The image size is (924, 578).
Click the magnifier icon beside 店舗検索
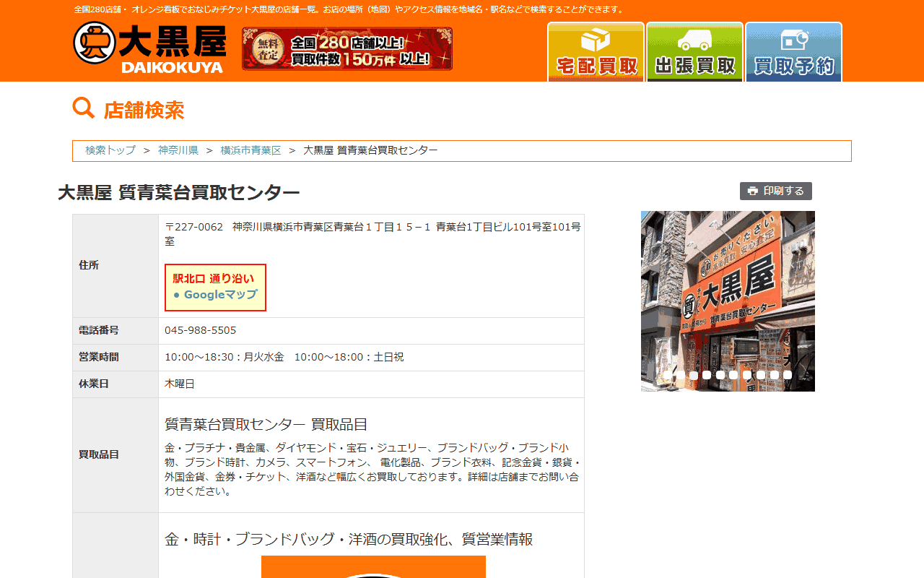pyautogui.click(x=84, y=108)
